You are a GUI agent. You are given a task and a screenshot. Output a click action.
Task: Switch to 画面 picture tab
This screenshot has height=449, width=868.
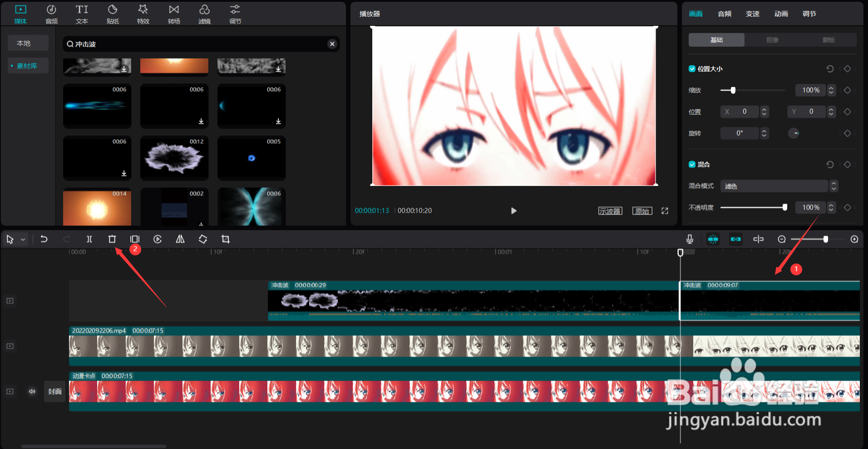point(696,14)
